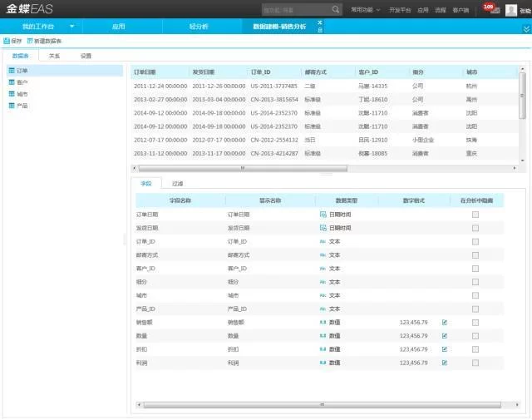Expand the 我的工作台 dropdown arrow

(71, 27)
